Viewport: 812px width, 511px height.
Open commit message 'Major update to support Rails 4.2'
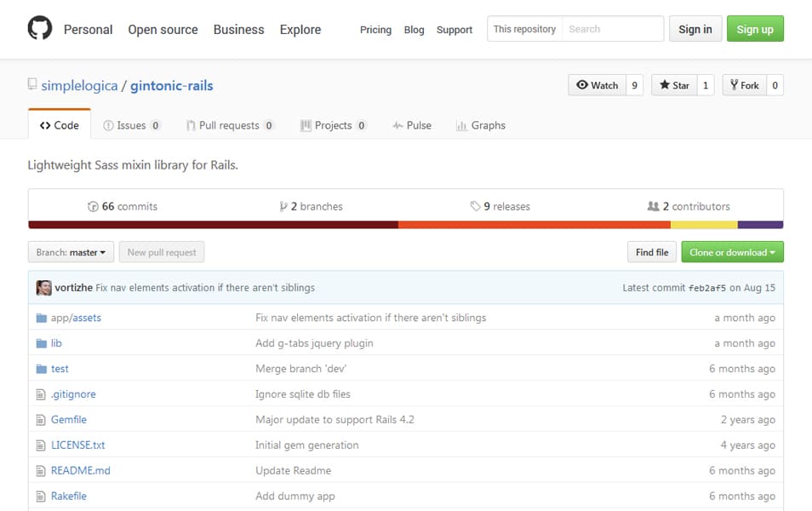pyautogui.click(x=335, y=420)
